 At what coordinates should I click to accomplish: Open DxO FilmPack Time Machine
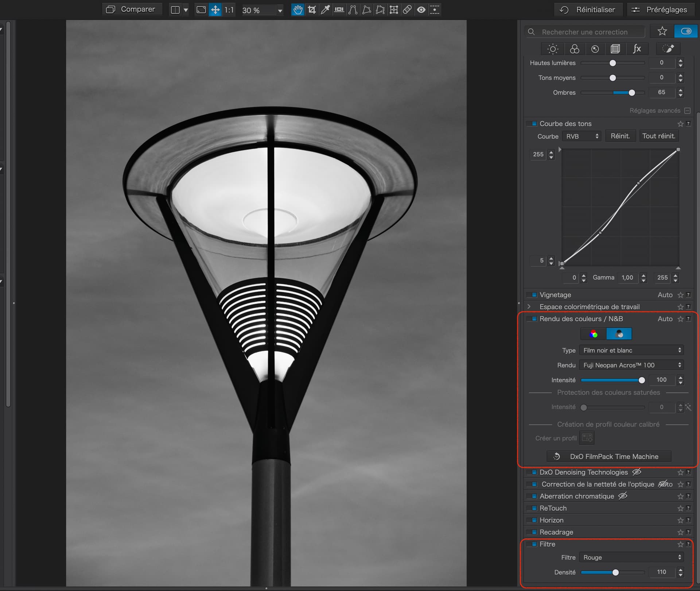pyautogui.click(x=608, y=456)
